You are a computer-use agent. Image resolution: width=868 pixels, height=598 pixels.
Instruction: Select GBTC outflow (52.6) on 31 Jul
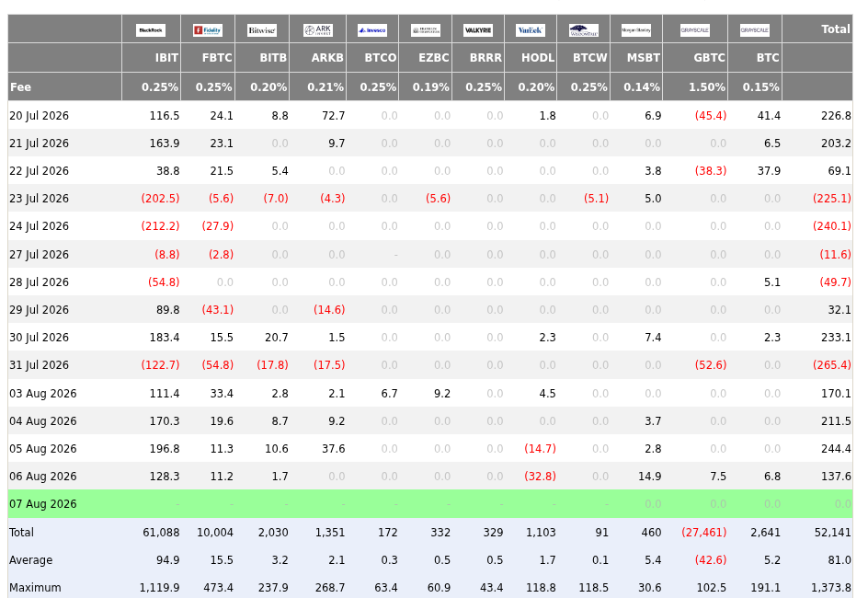click(x=711, y=365)
